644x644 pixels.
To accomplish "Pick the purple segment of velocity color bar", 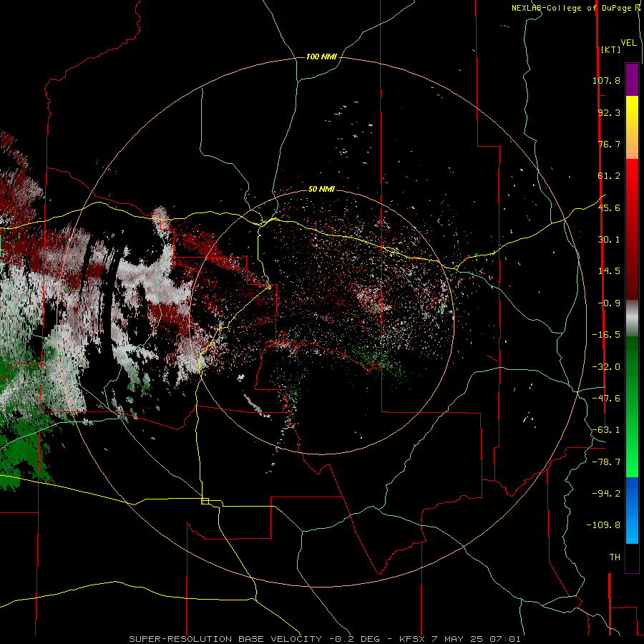I will coord(632,79).
